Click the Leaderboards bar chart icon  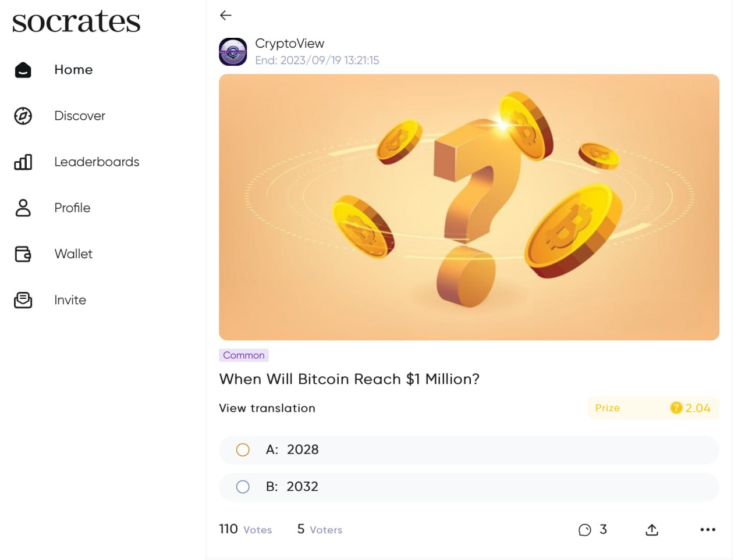pyautogui.click(x=23, y=162)
